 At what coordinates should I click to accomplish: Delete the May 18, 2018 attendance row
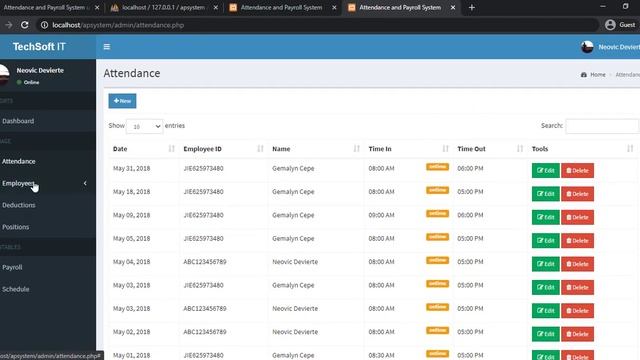(x=577, y=194)
